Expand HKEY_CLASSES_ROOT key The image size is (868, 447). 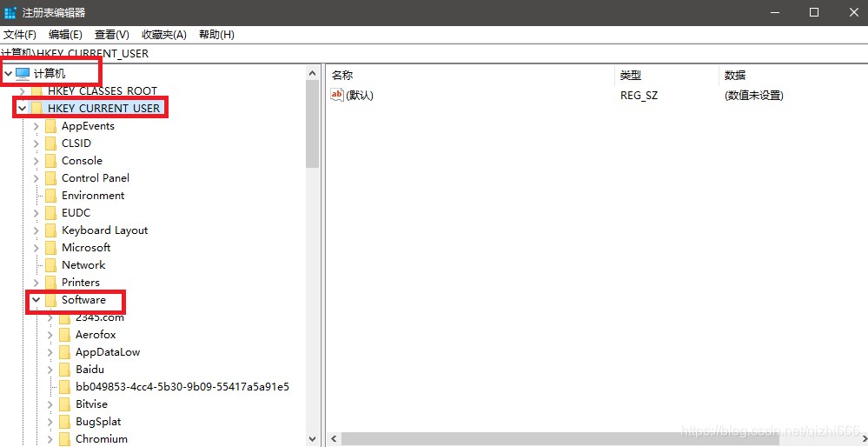[x=22, y=90]
